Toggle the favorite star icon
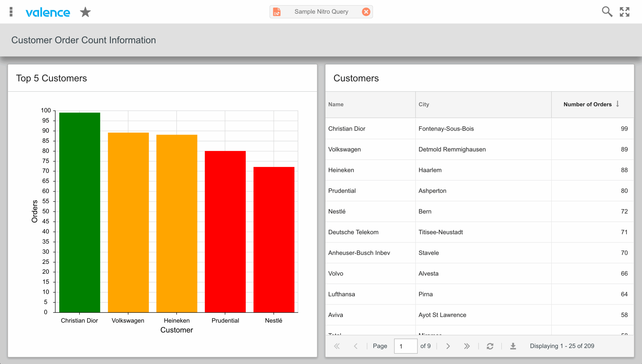Screen dimensions: 642x364 pyautogui.click(x=85, y=12)
